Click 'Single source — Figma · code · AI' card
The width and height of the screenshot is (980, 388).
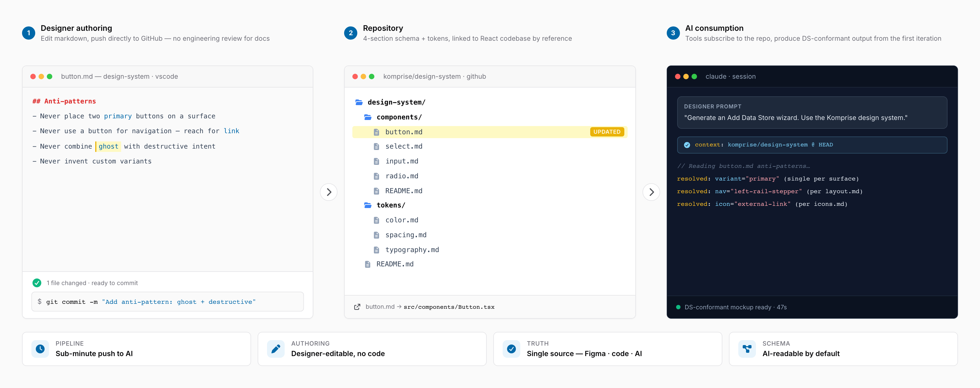pyautogui.click(x=608, y=349)
